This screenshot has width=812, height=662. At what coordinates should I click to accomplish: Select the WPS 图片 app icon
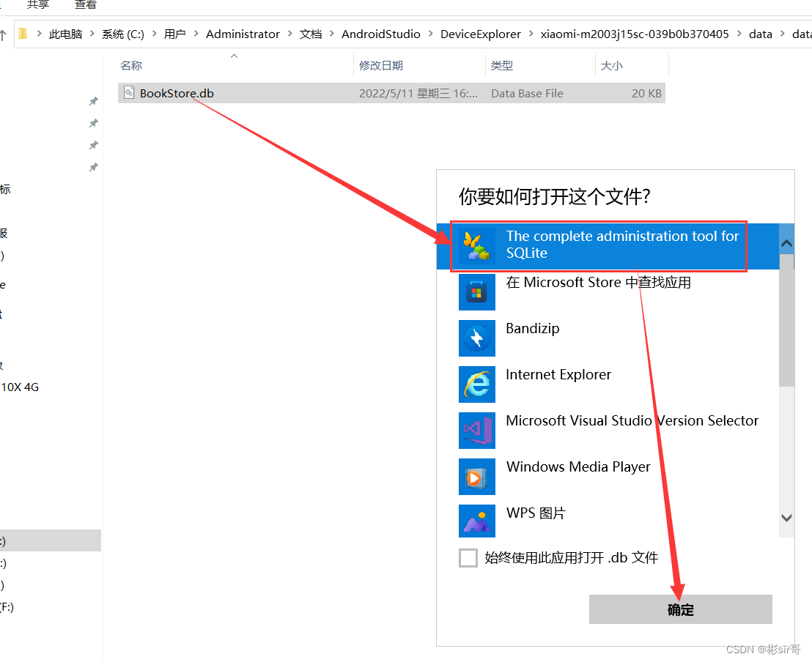(x=476, y=521)
